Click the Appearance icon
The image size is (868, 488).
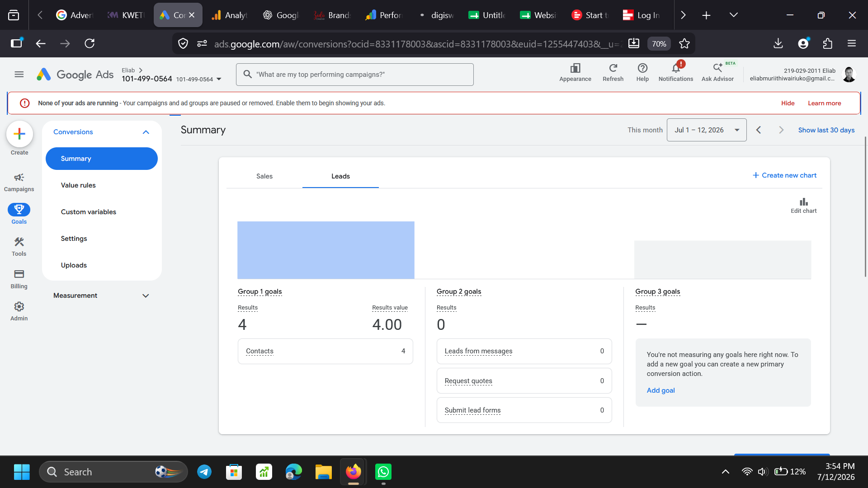point(575,72)
